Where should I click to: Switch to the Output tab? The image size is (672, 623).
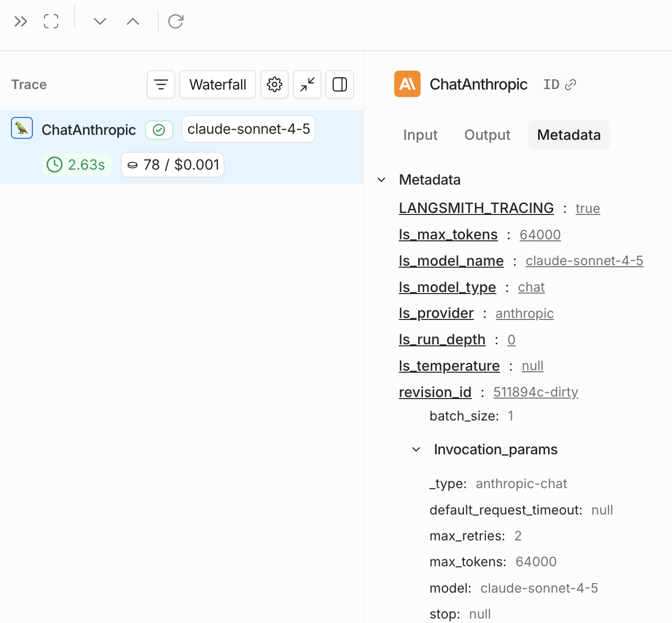487,135
